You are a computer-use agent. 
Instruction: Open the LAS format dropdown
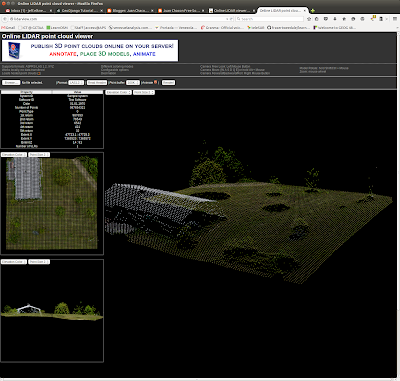click(76, 82)
